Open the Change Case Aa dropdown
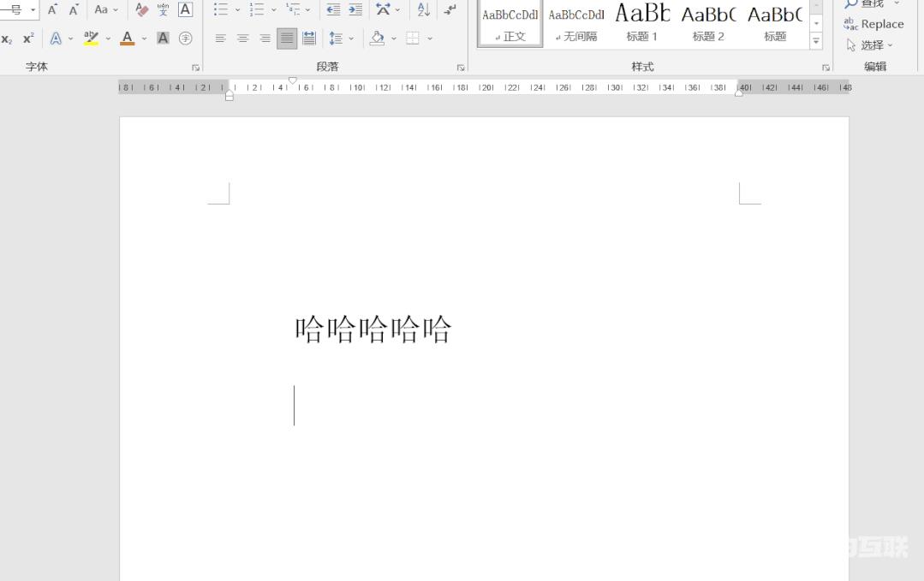Image resolution: width=924 pixels, height=581 pixels. click(106, 10)
